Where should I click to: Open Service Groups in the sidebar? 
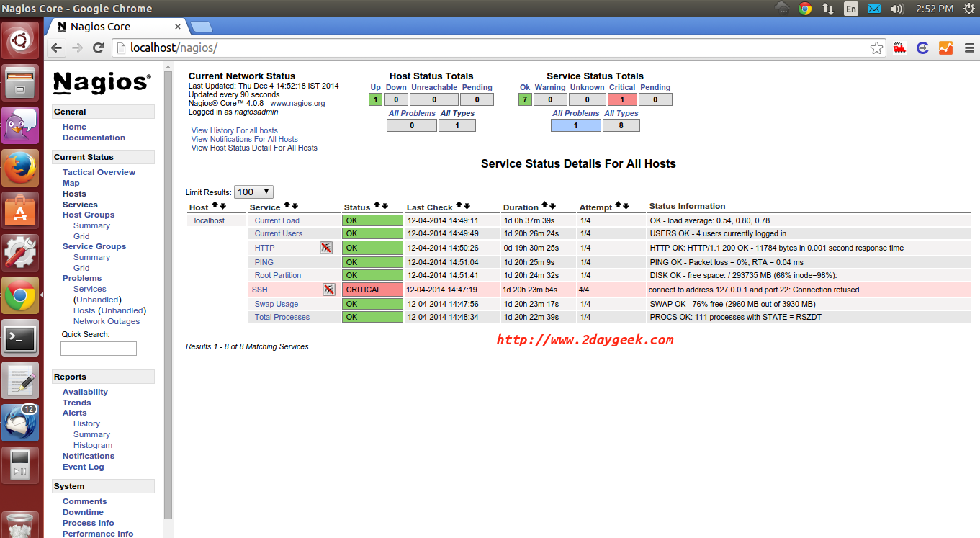click(x=94, y=246)
